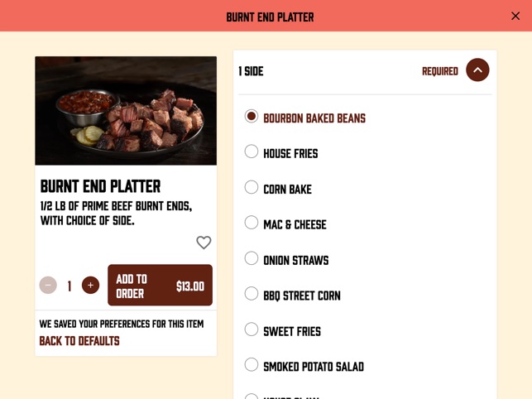
Task: Increase quantity with the plus button
Action: (90, 286)
